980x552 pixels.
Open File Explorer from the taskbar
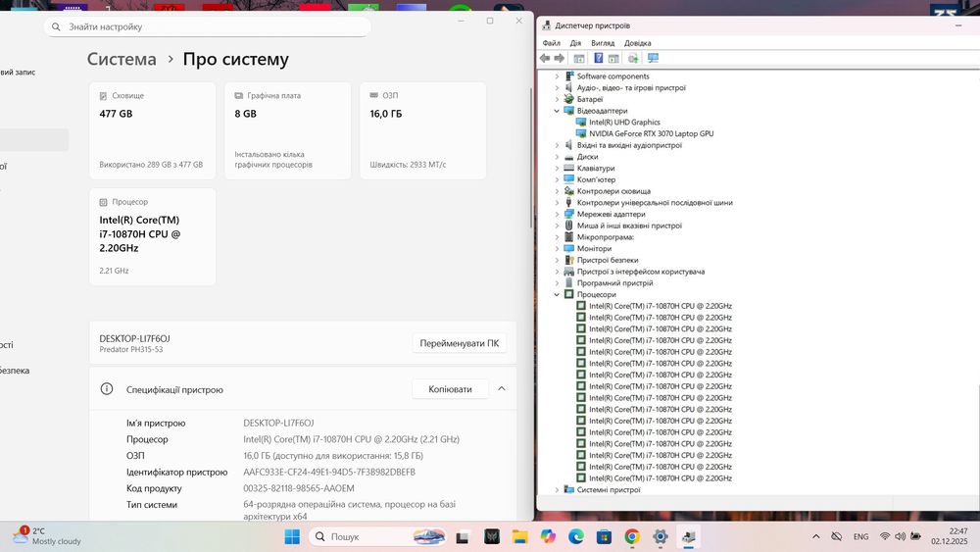pyautogui.click(x=519, y=536)
